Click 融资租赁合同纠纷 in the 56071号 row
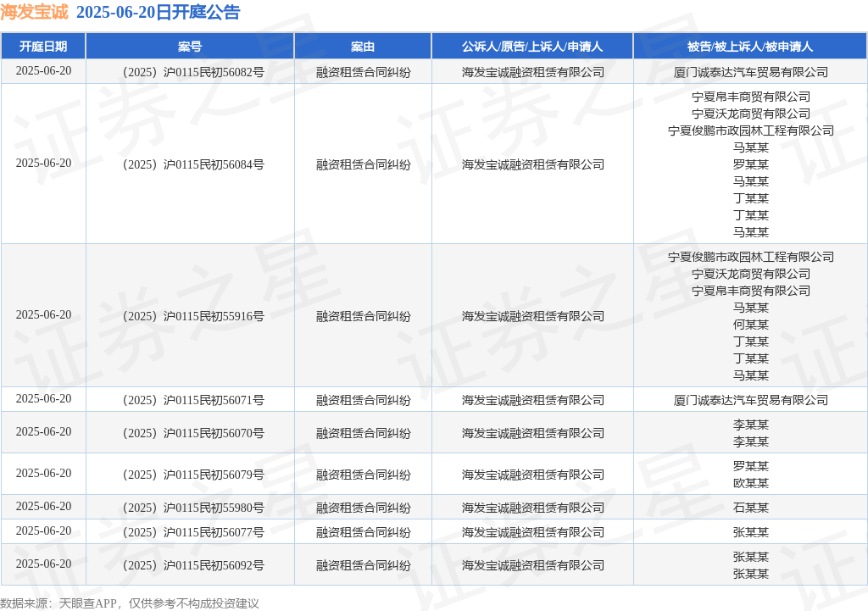This screenshot has width=868, height=611. point(363,400)
